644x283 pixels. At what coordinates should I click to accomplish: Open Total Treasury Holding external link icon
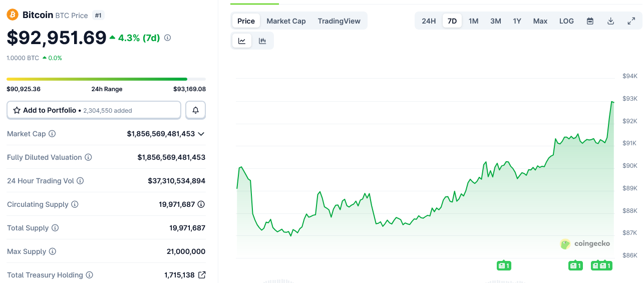point(202,275)
